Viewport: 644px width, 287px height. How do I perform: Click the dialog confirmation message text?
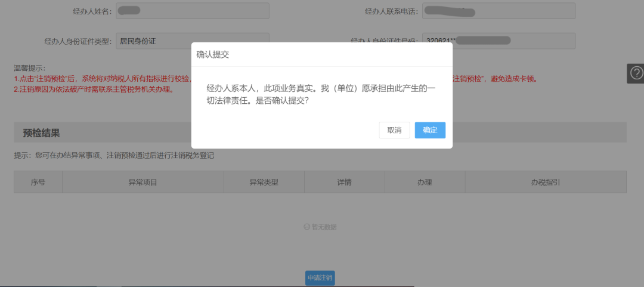(x=321, y=94)
